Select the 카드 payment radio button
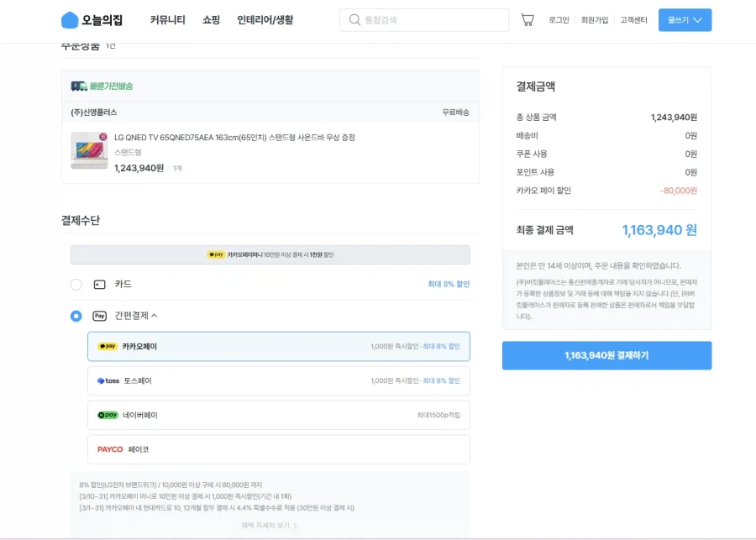 76,285
